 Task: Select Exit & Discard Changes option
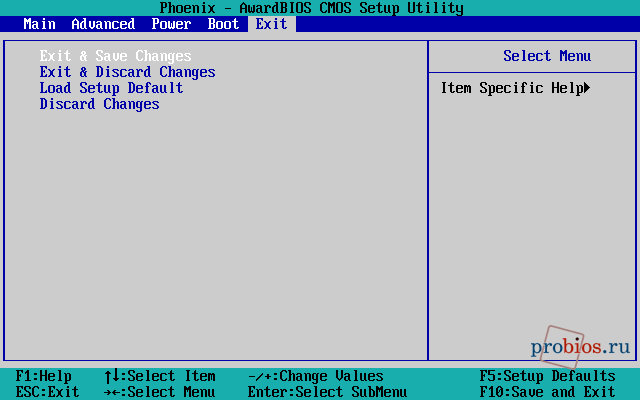click(x=127, y=72)
